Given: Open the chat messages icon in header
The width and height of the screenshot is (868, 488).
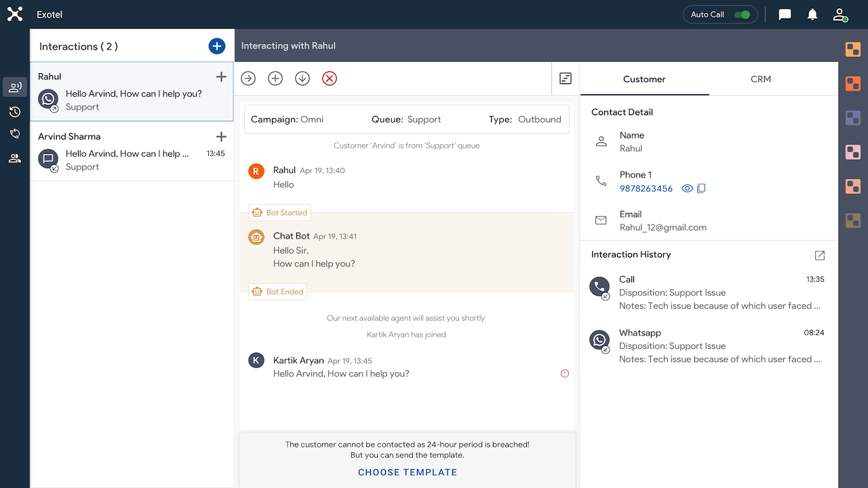Looking at the screenshot, I should point(785,14).
